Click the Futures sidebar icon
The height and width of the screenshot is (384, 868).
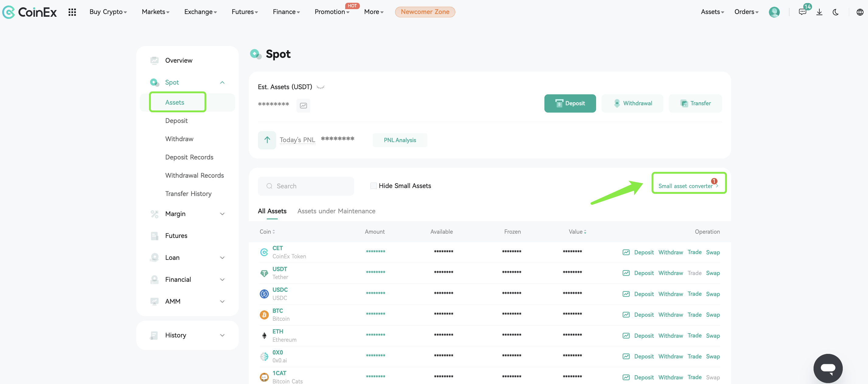154,236
